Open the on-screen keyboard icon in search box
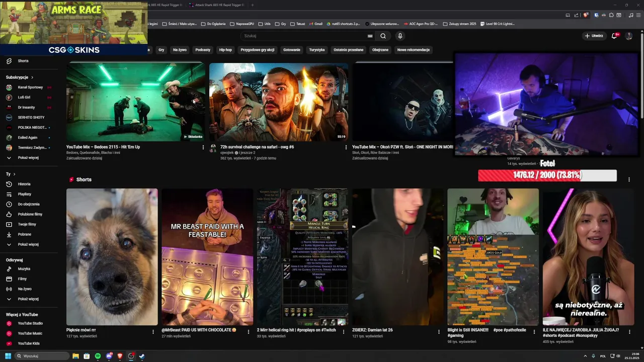Viewport: 644px width, 362px height. pyautogui.click(x=370, y=36)
